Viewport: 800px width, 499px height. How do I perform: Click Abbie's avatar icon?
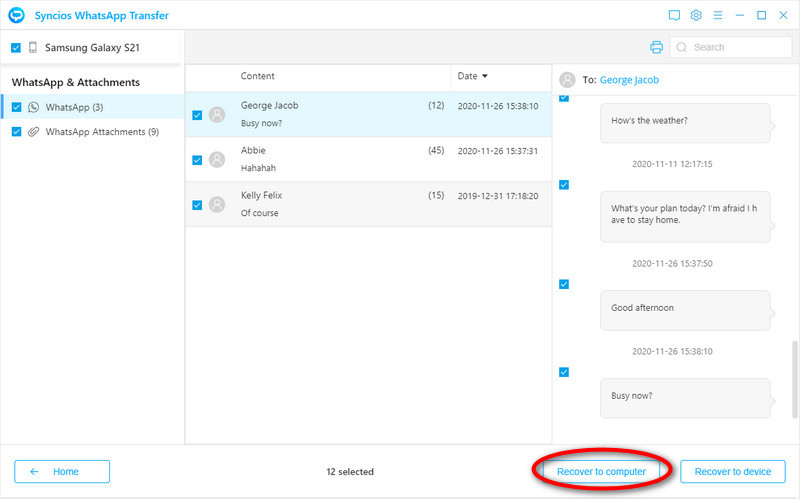217,160
